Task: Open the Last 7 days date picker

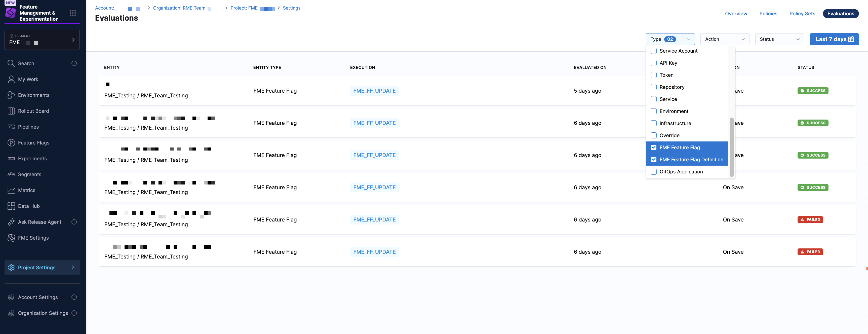Action: (x=834, y=39)
